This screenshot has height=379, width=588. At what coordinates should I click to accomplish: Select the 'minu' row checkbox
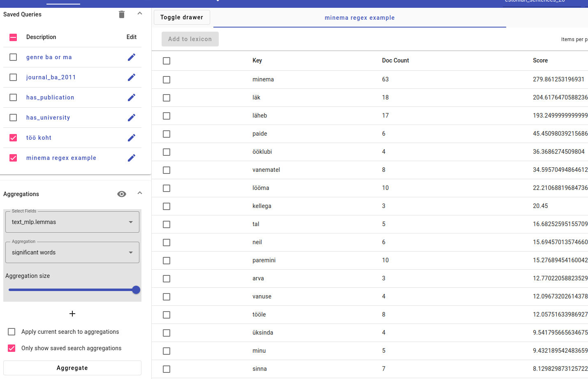click(x=167, y=351)
